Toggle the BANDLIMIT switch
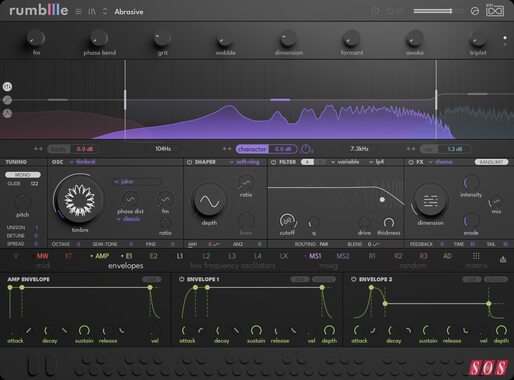Image resolution: width=514 pixels, height=380 pixels. click(492, 162)
